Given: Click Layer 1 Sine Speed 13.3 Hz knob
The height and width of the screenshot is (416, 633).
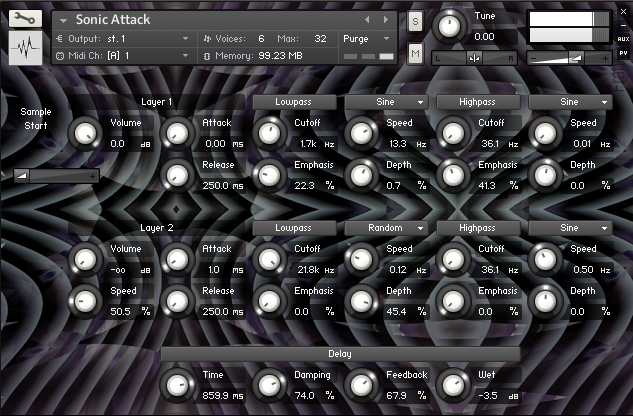Looking at the screenshot, I should point(361,134).
